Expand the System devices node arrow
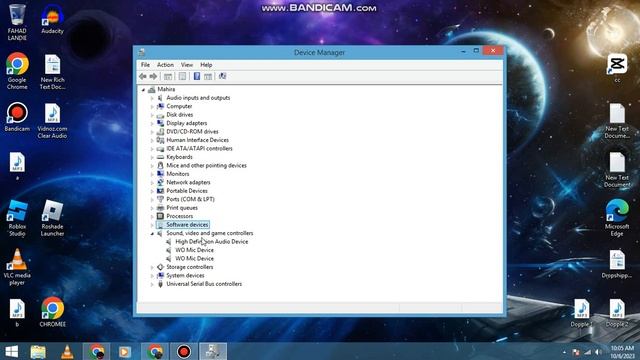640x360 pixels. [152, 276]
